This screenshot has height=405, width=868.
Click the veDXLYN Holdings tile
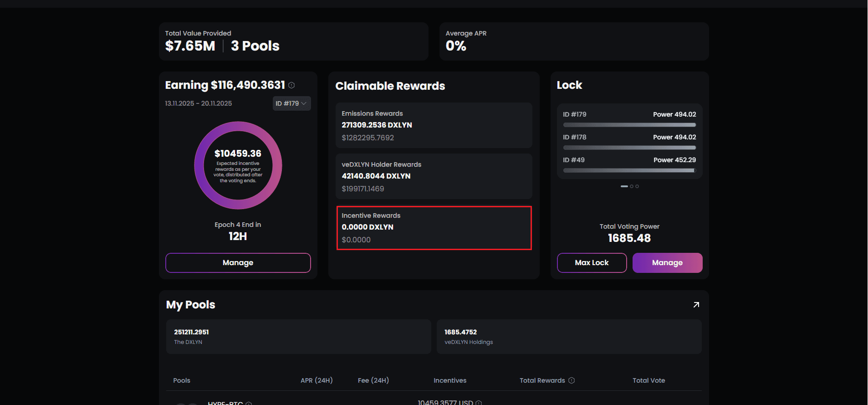click(569, 337)
